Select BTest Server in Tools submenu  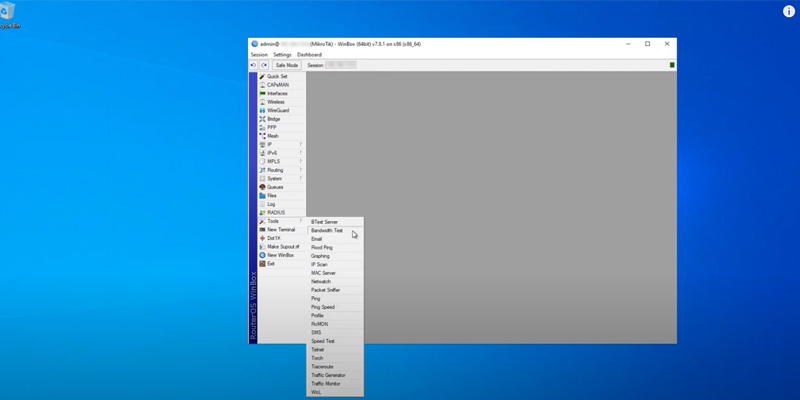point(335,222)
